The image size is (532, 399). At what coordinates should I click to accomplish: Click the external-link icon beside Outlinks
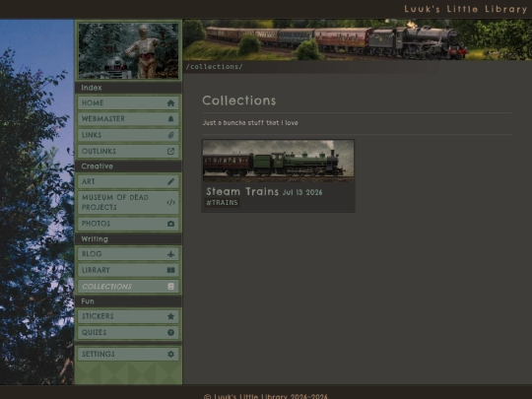[x=170, y=152]
